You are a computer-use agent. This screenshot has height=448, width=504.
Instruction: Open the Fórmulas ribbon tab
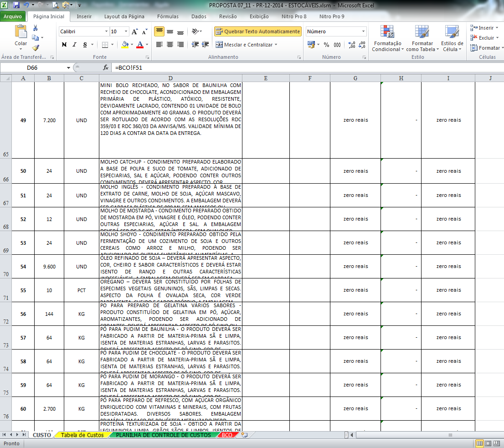[168, 16]
